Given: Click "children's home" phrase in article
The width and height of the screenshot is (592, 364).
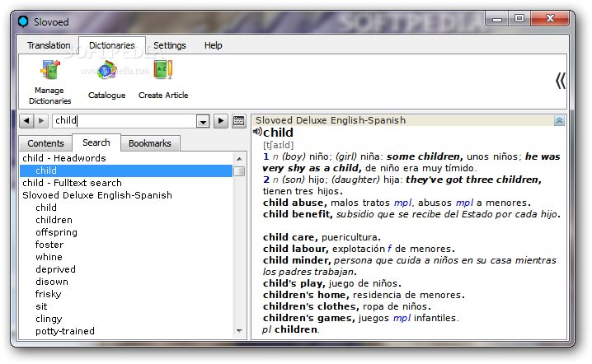Looking at the screenshot, I should [x=305, y=295].
